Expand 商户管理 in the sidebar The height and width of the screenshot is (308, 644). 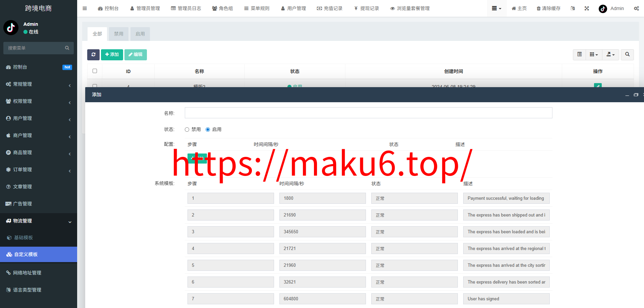39,135
